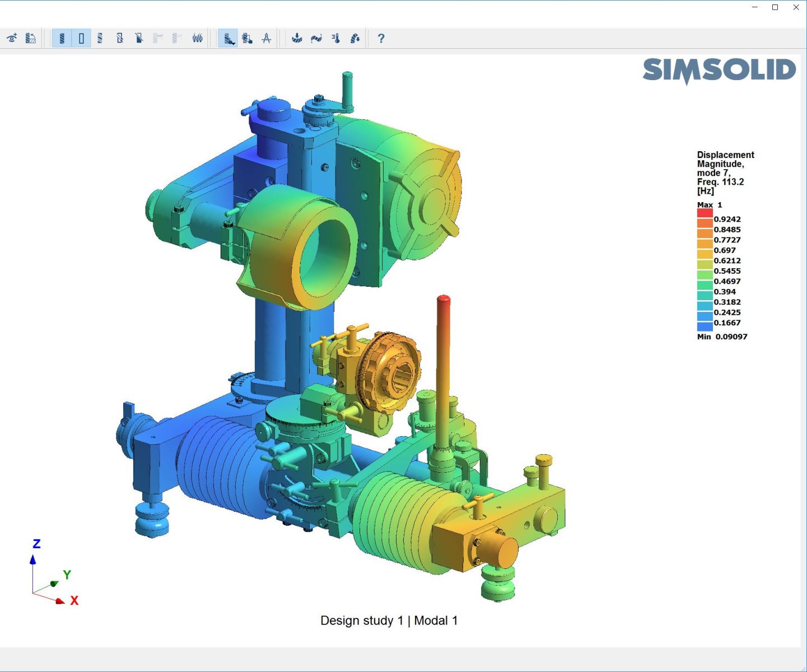Viewport: 807px width, 672px height.
Task: Open the legend options dropdown in toolbar
Action: pyautogui.click(x=228, y=38)
